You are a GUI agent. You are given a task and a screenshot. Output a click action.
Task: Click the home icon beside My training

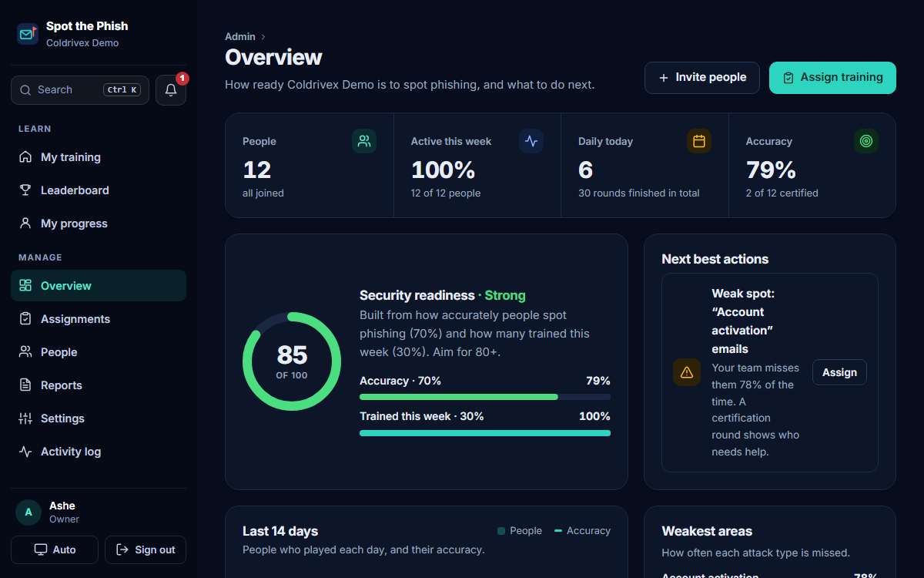point(25,157)
